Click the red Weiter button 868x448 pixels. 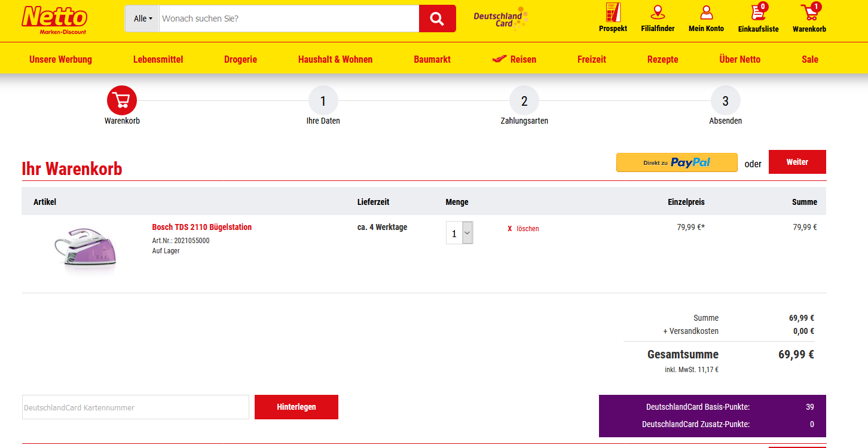coord(797,162)
